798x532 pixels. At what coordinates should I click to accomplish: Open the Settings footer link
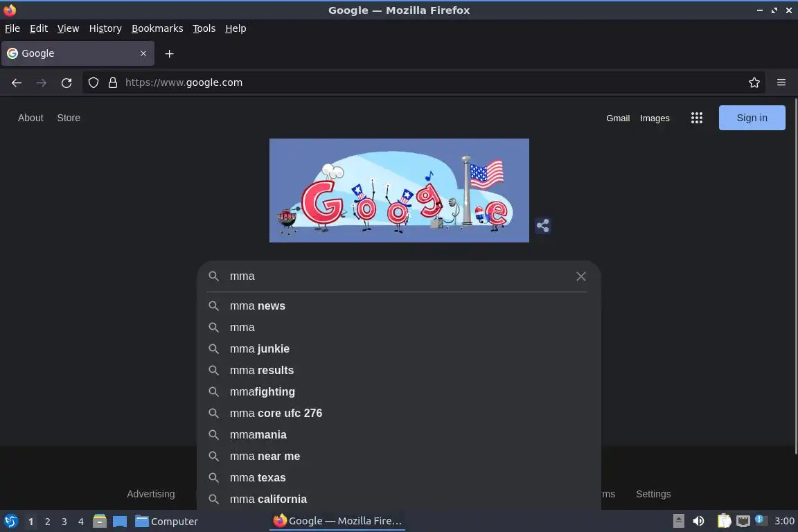(653, 494)
